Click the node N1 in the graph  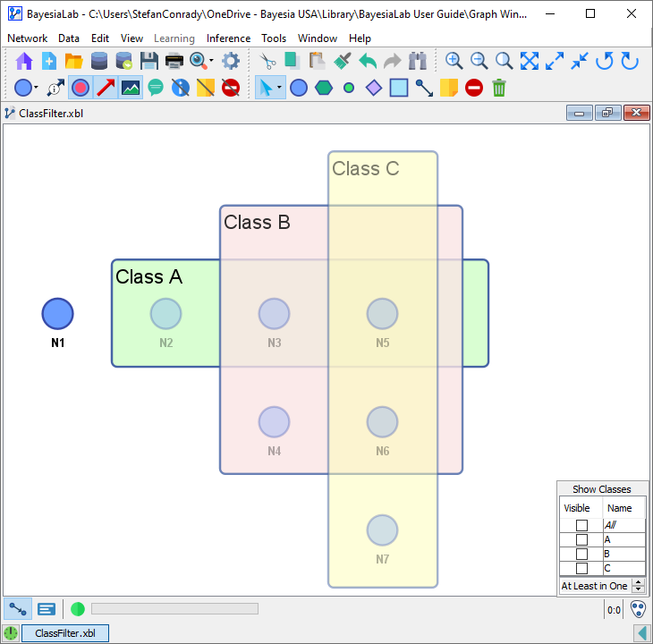point(58,314)
